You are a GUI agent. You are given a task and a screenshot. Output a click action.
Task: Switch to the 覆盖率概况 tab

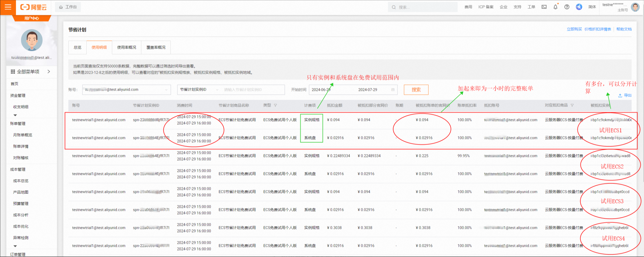(x=156, y=47)
